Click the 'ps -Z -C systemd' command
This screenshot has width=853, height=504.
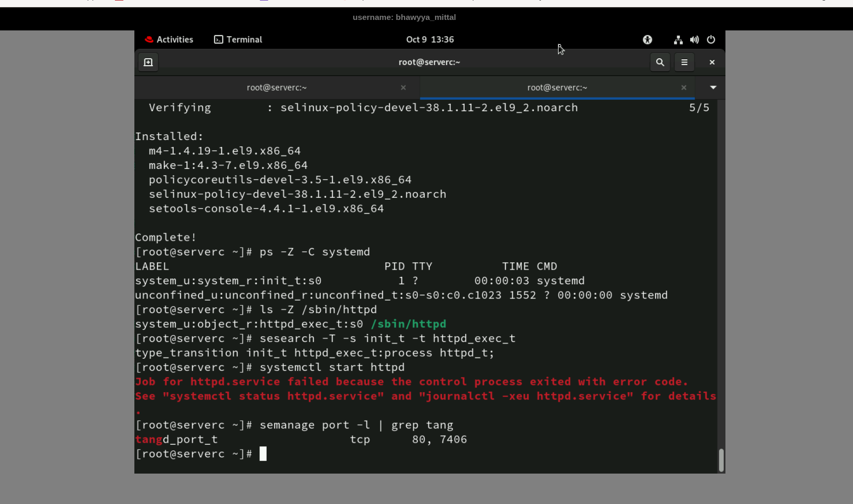pos(315,252)
